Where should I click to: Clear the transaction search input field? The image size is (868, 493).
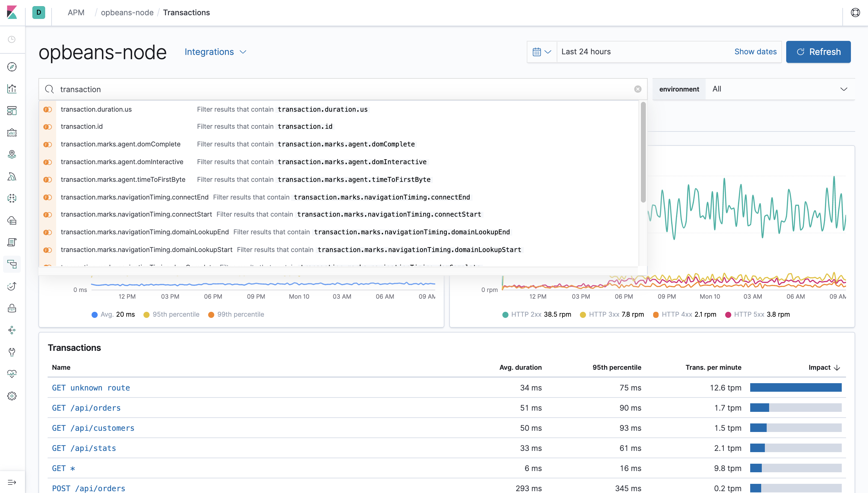[x=638, y=89]
